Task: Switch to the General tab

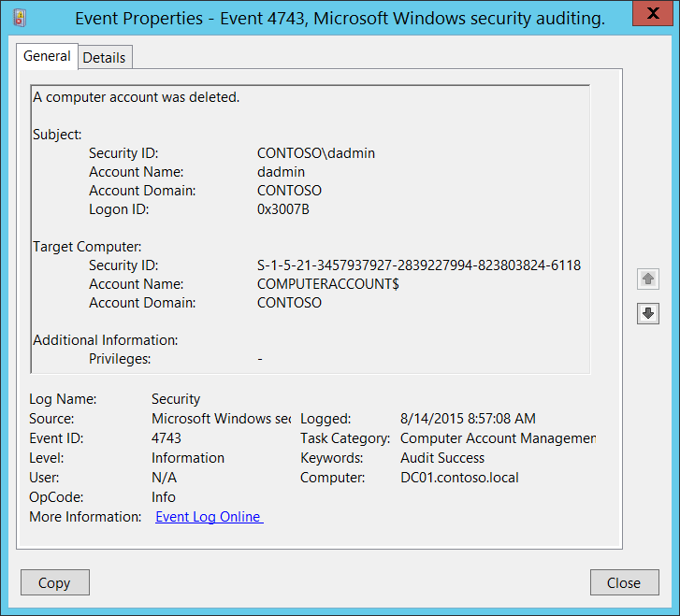Action: tap(47, 56)
